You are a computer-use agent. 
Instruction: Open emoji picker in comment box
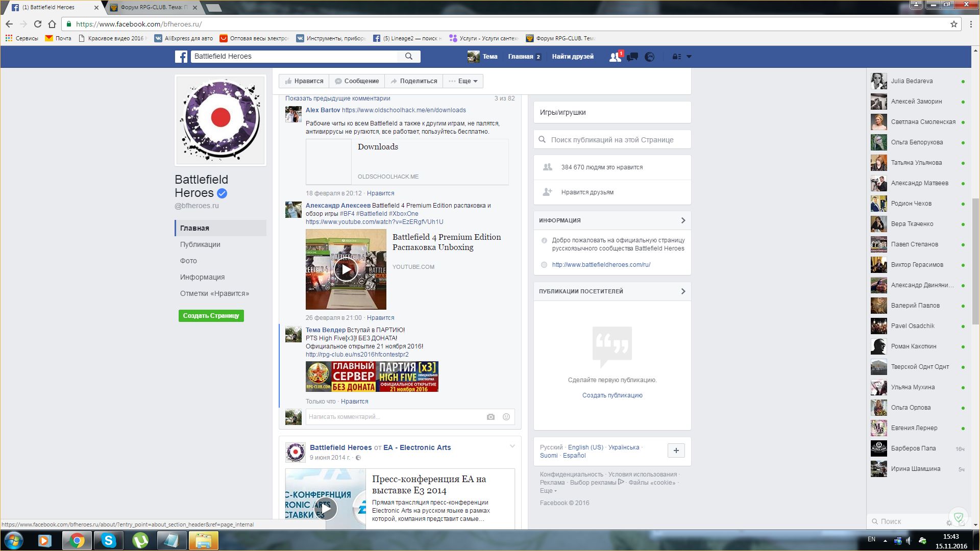click(x=506, y=417)
